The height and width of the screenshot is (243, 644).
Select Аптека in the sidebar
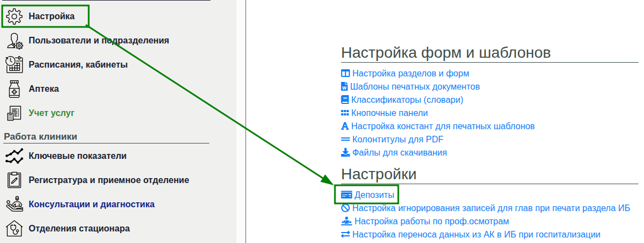44,89
